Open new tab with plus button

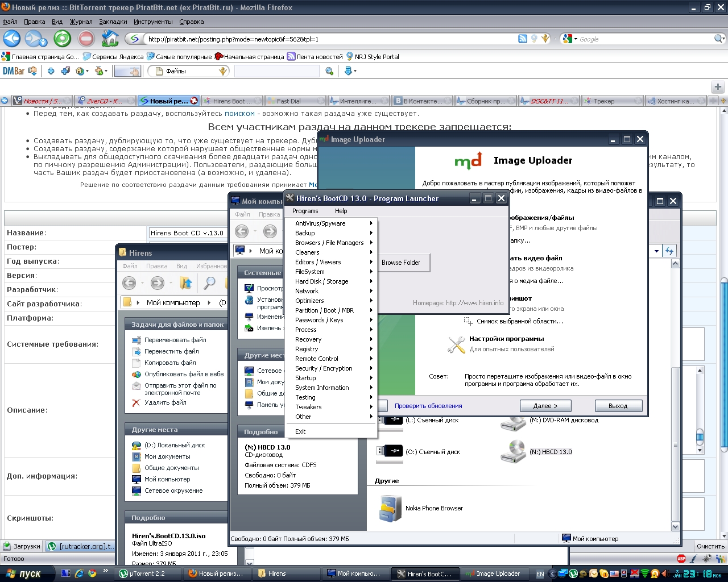[718, 87]
